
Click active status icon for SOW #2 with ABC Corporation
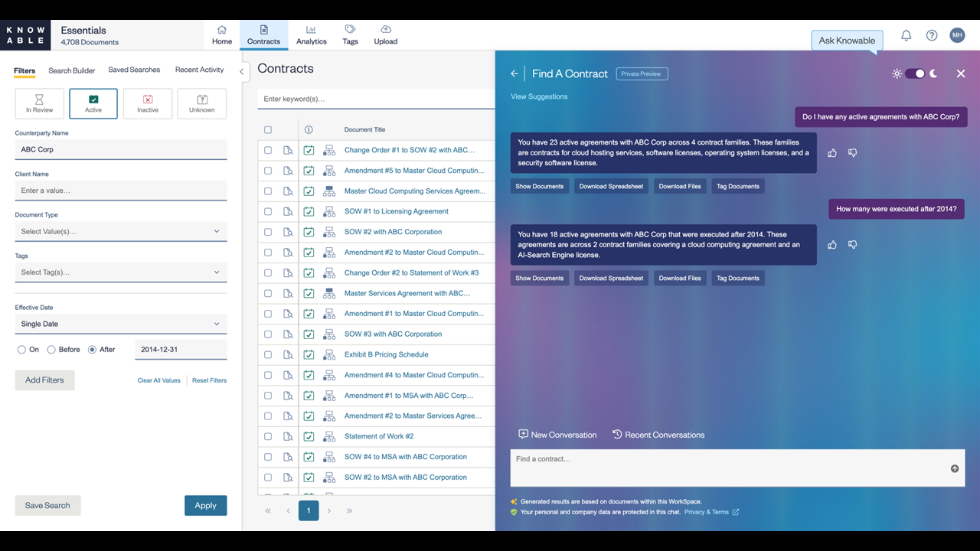309,232
